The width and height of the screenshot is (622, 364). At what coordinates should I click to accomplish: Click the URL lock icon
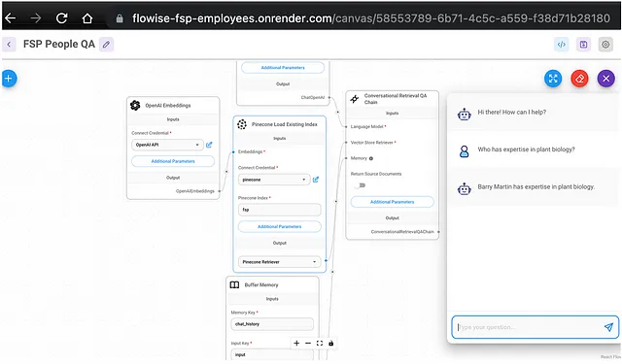(120, 18)
